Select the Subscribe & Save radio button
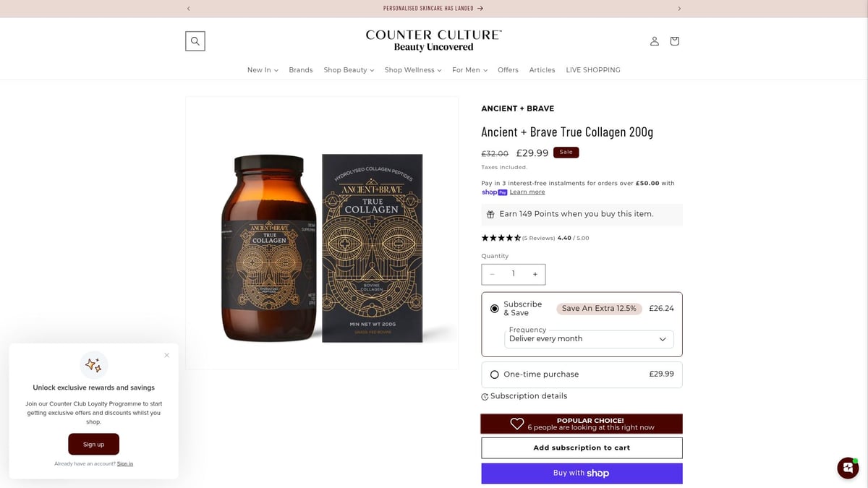Viewport: 868px width, 488px height. [x=494, y=308]
